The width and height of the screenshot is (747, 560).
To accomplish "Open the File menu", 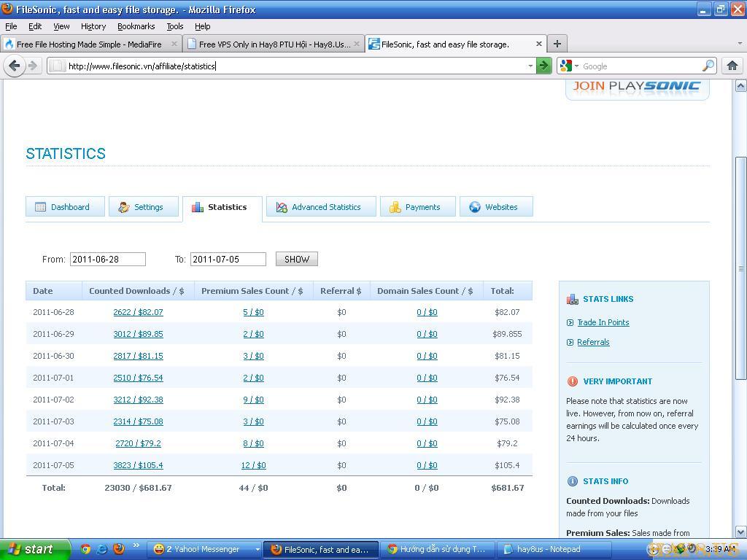I will (x=11, y=26).
